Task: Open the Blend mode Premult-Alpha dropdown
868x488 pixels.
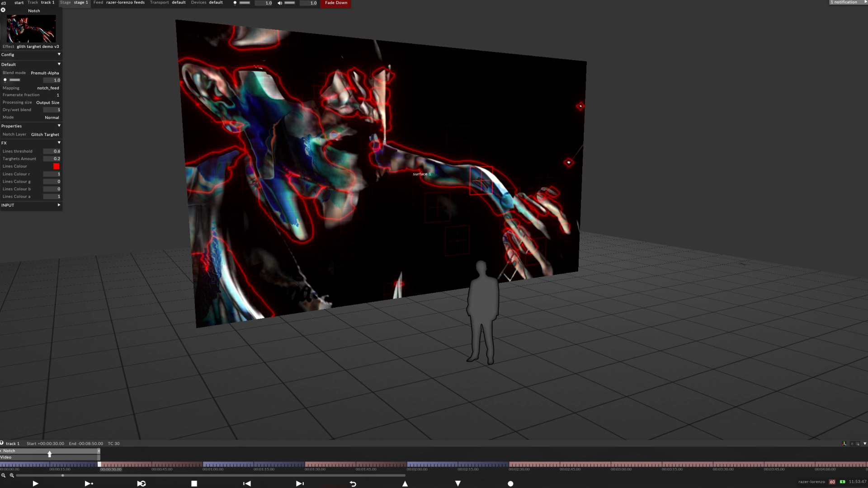Action: 45,73
